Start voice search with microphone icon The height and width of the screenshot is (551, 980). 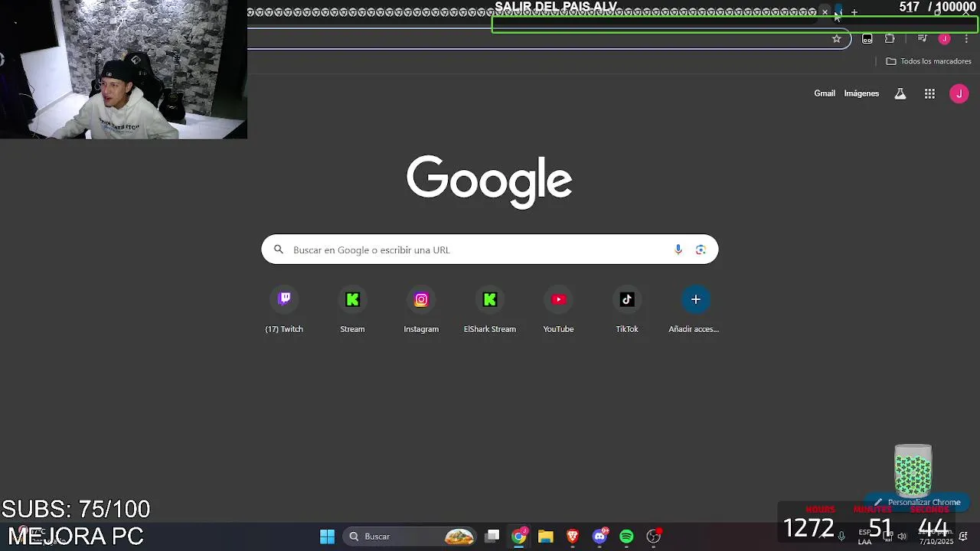[678, 249]
